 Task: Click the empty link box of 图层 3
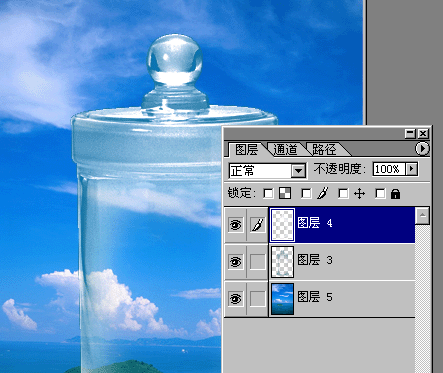257,262
